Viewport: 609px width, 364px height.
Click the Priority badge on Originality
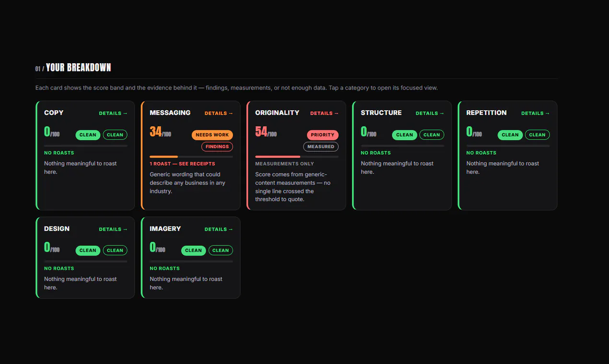tap(323, 135)
